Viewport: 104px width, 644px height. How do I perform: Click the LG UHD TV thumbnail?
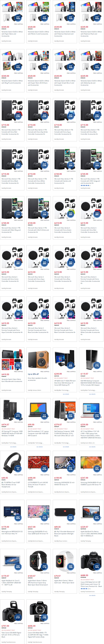tap(39, 462)
